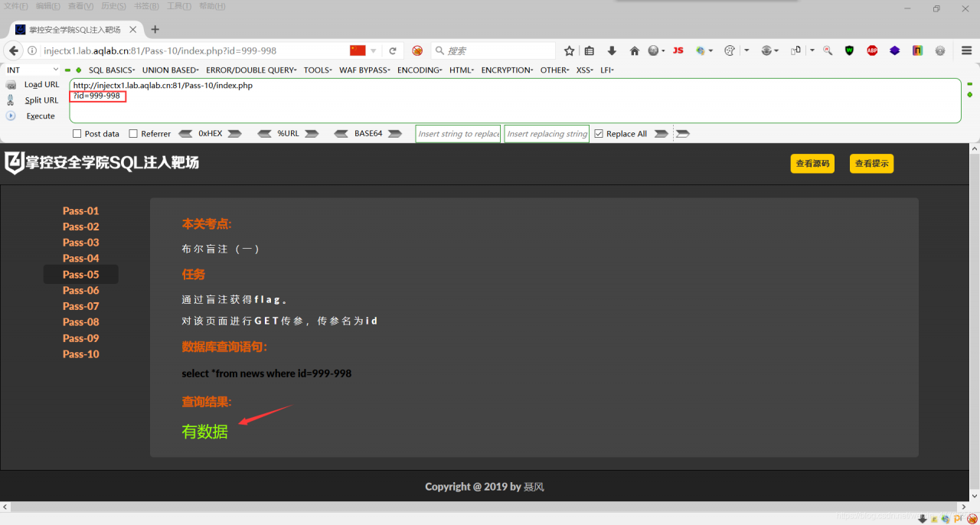The image size is (980, 525).
Task: Click the 查看源码 button
Action: point(812,163)
